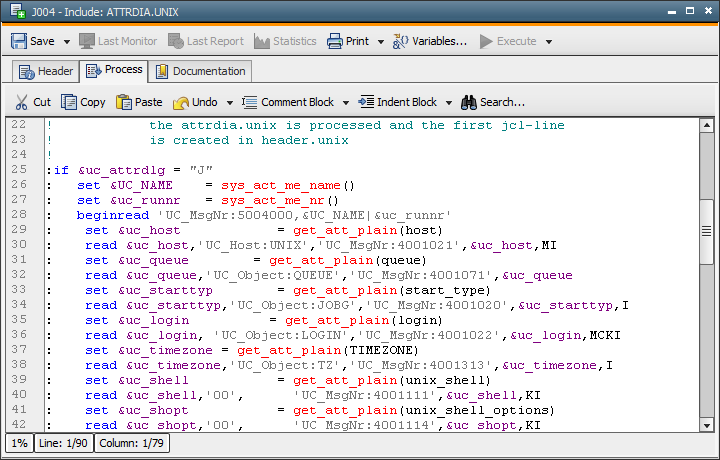Click the Line 1/90 status bar field
Screen dimensions: 720x460
(64, 442)
